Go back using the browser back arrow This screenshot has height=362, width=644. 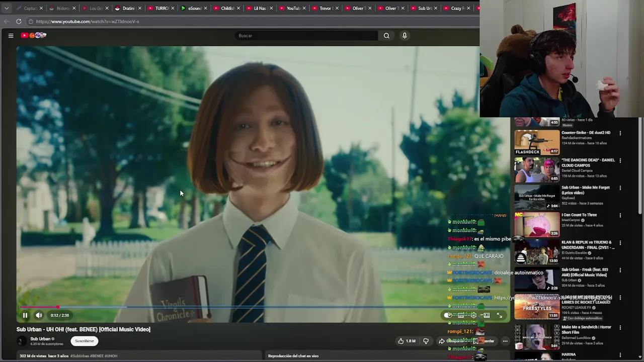[x=6, y=21]
